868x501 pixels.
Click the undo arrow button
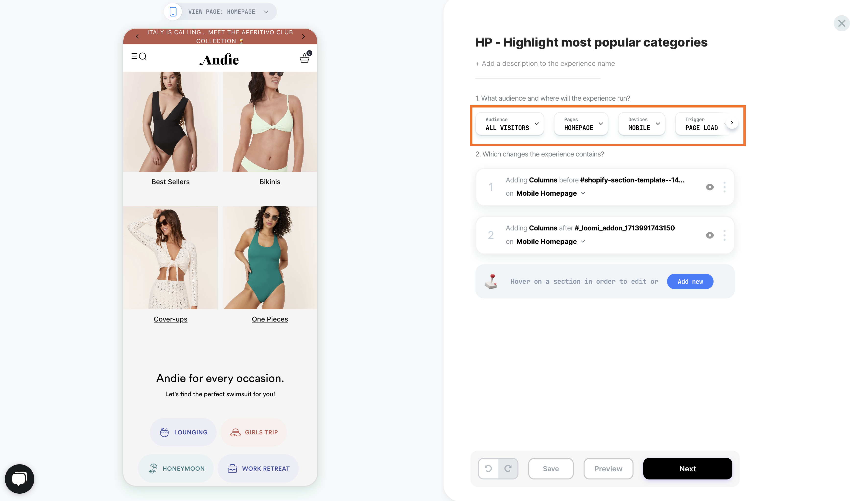tap(488, 468)
